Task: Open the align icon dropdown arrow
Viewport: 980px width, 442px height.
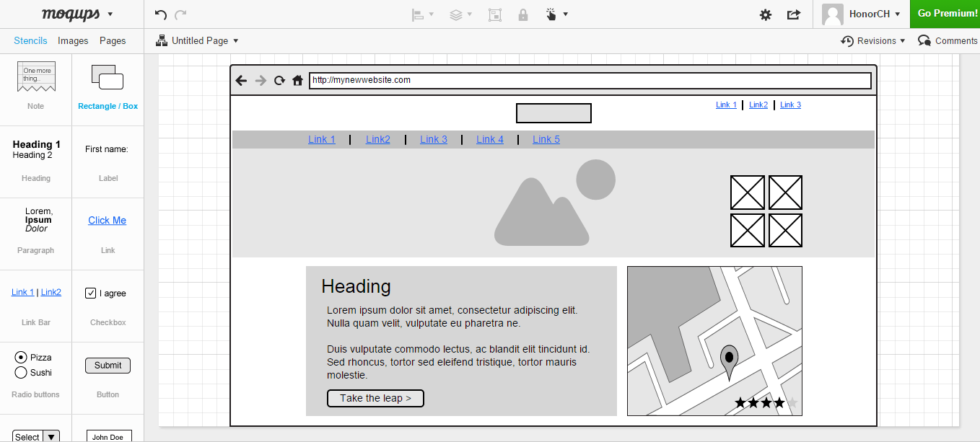Action: [x=432, y=14]
